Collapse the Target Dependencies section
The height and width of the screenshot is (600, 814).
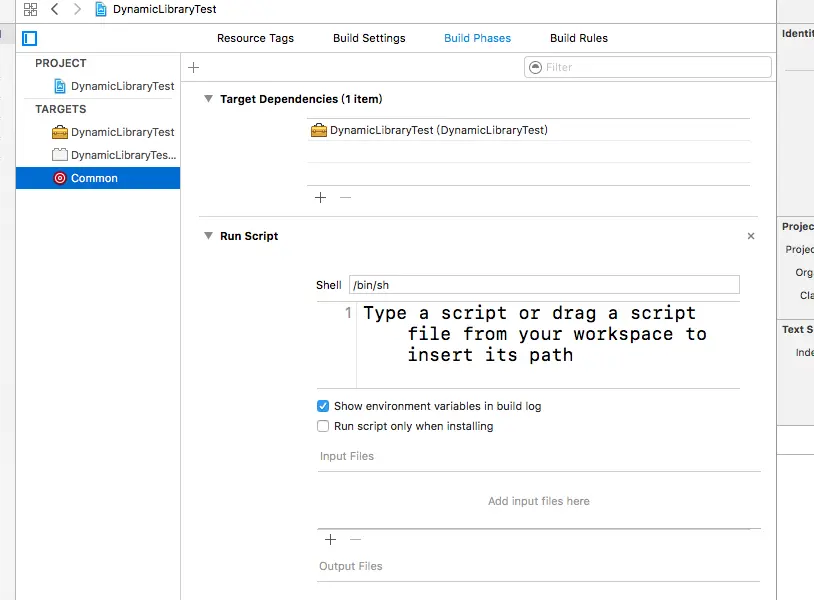208,99
